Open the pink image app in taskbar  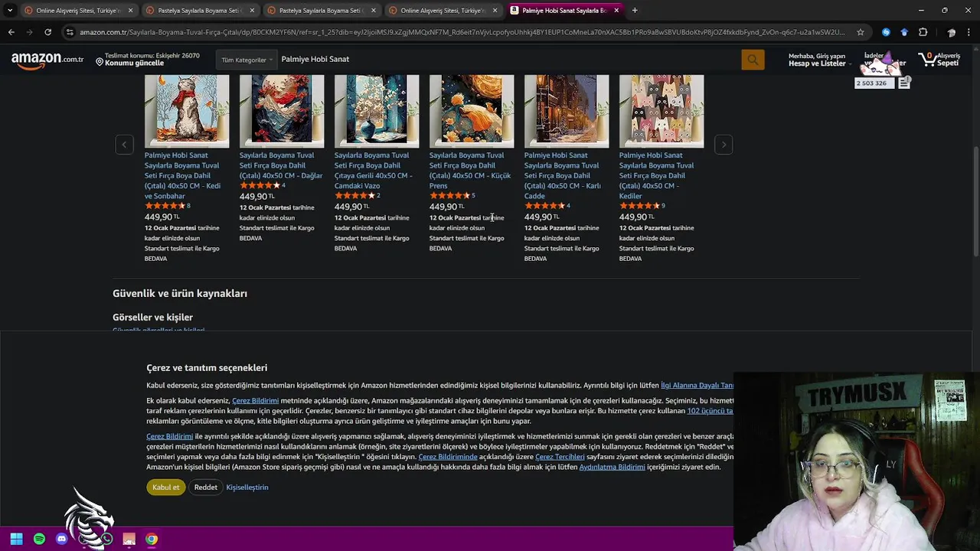[129, 539]
